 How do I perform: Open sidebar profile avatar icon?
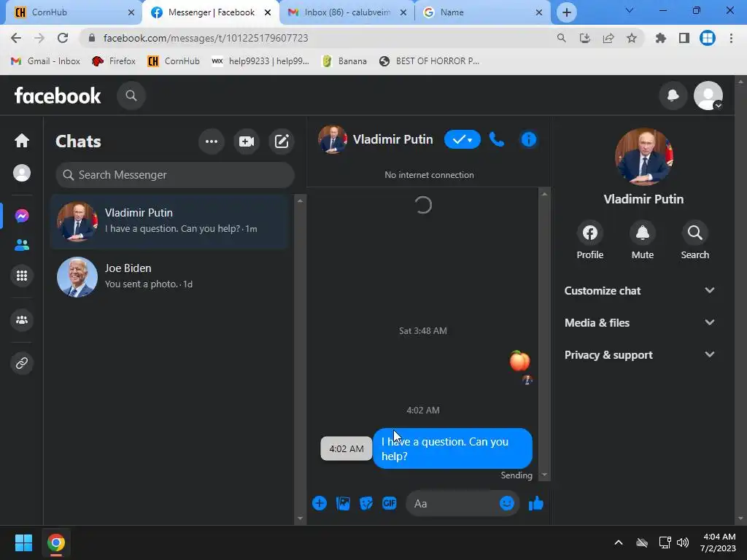[x=22, y=173]
